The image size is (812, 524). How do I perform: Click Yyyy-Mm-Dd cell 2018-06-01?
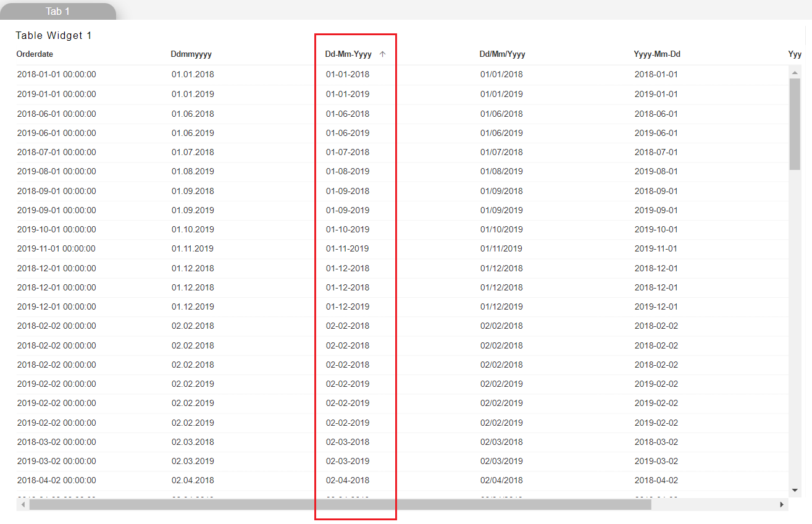pyautogui.click(x=656, y=114)
